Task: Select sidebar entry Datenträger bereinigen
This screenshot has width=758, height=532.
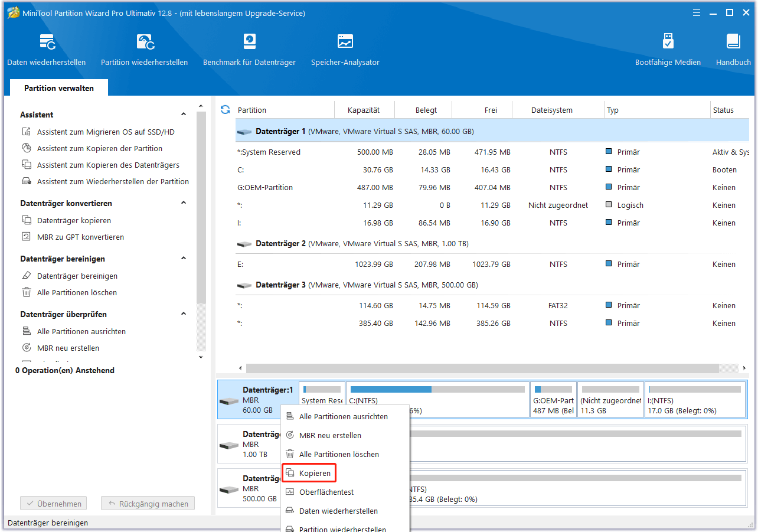Action: (x=77, y=276)
